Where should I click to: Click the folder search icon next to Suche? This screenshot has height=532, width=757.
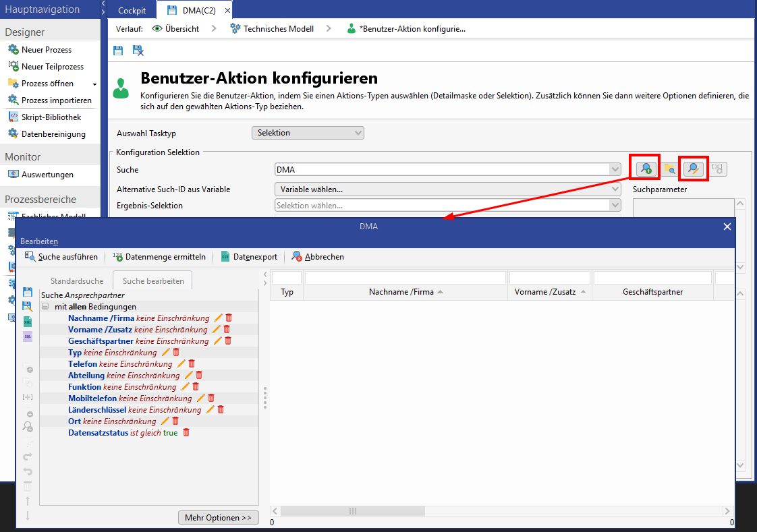pyautogui.click(x=669, y=169)
